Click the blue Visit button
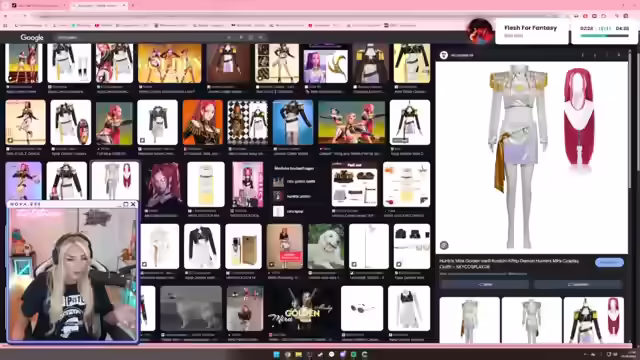Image resolution: width=640 pixels, height=360 pixels. pos(609,262)
